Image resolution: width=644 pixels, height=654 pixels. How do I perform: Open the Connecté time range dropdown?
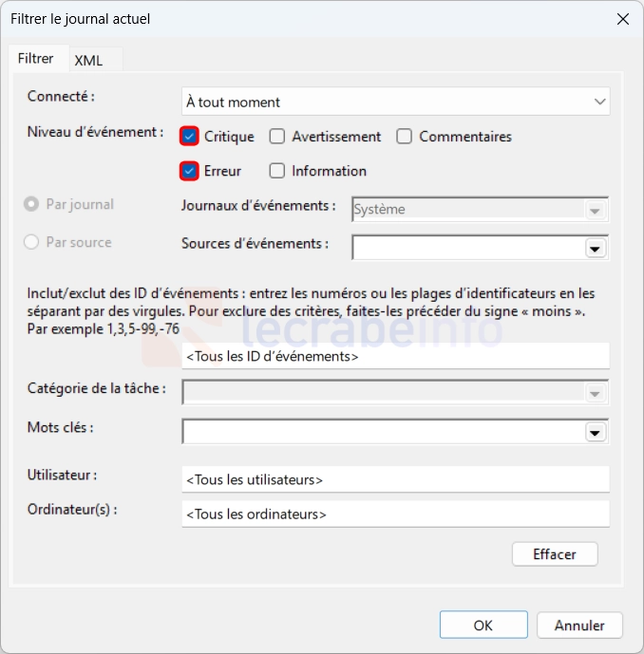395,102
